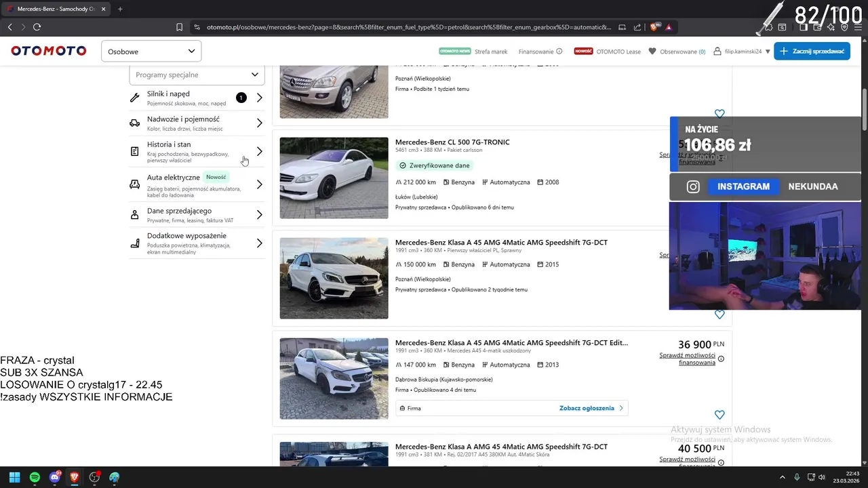This screenshot has width=868, height=488.
Task: Click info icon next to Finansowanie
Action: coord(559,52)
